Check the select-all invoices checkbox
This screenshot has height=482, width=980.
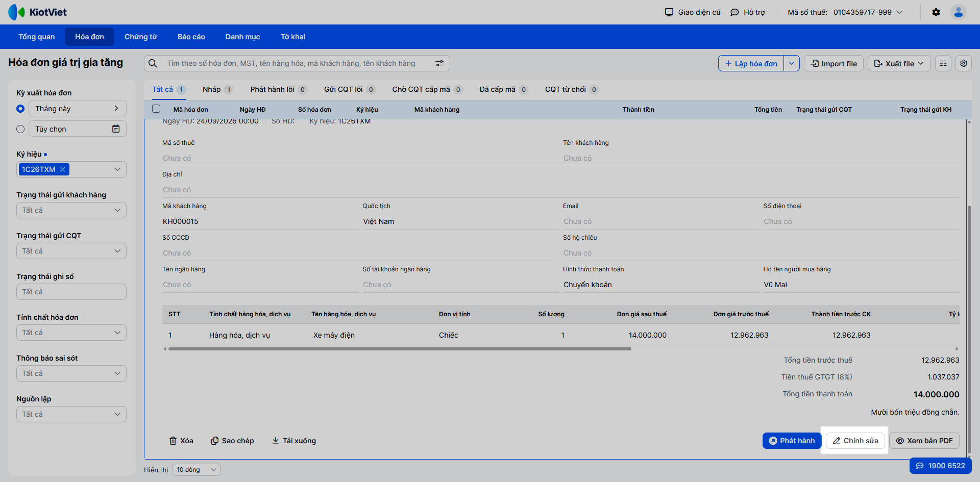coord(156,109)
